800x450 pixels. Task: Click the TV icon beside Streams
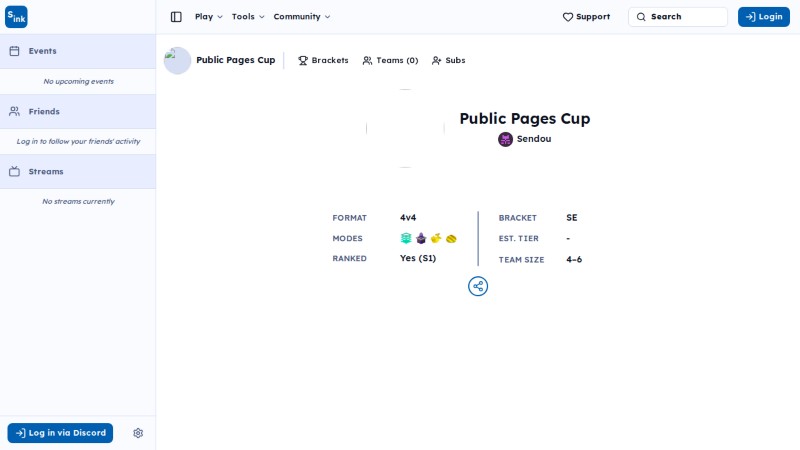click(x=14, y=171)
